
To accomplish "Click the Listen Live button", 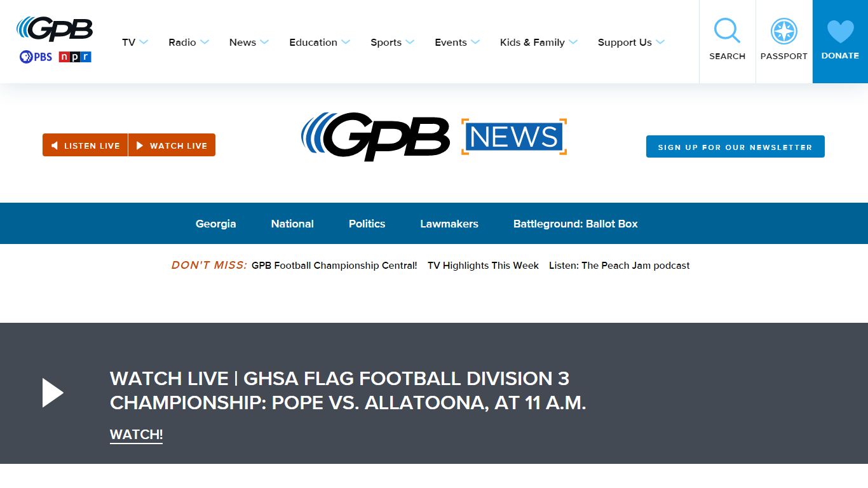I will tap(85, 145).
